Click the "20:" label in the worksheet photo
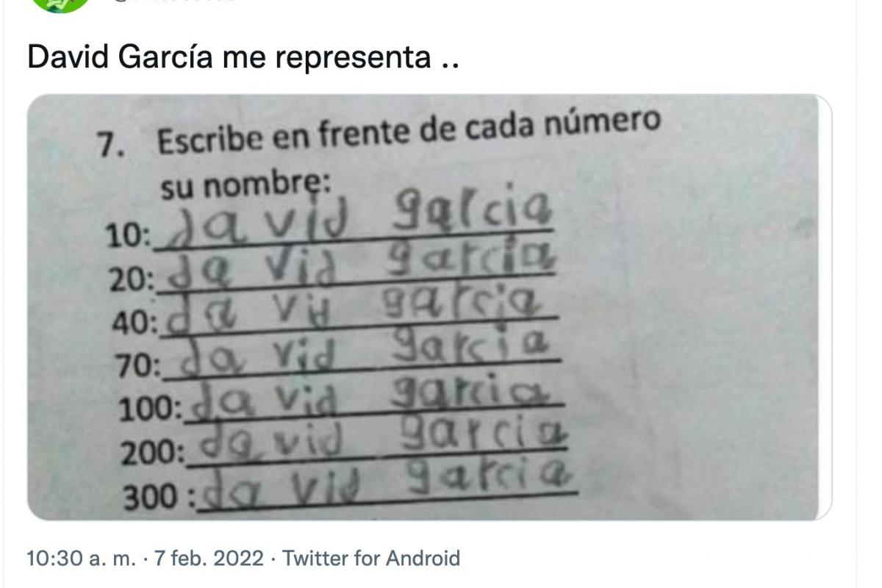 [x=131, y=280]
